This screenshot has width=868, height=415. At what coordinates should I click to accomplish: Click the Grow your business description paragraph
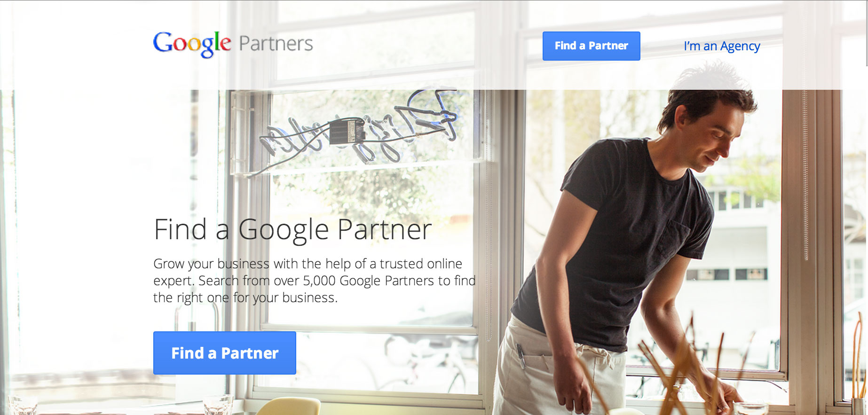click(315, 281)
